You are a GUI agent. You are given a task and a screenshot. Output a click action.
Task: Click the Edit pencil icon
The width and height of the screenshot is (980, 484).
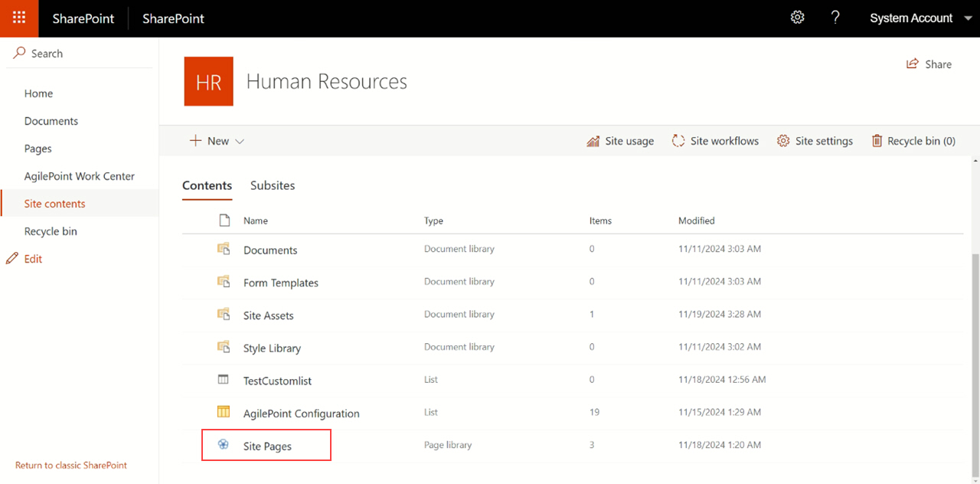(x=12, y=259)
